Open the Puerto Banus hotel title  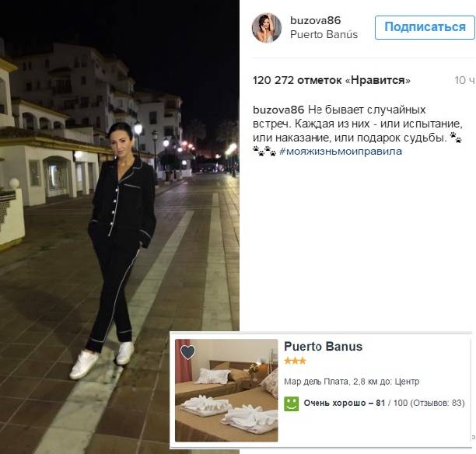click(323, 347)
